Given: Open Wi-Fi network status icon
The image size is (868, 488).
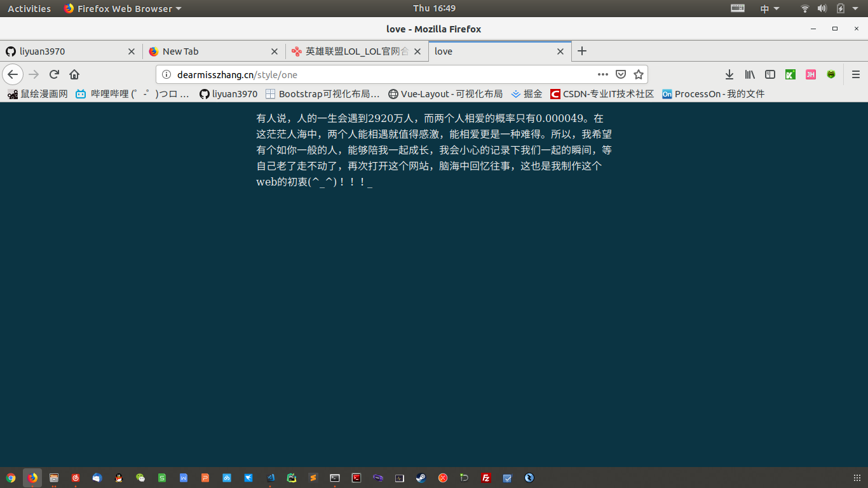Looking at the screenshot, I should 805,8.
